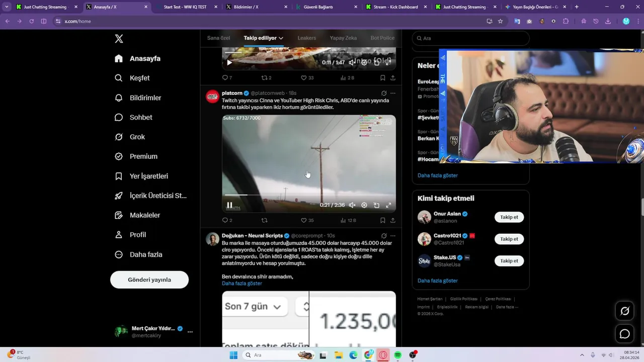644x362 pixels.
Task: Open Hizmet Şartları link
Action: pyautogui.click(x=430, y=299)
